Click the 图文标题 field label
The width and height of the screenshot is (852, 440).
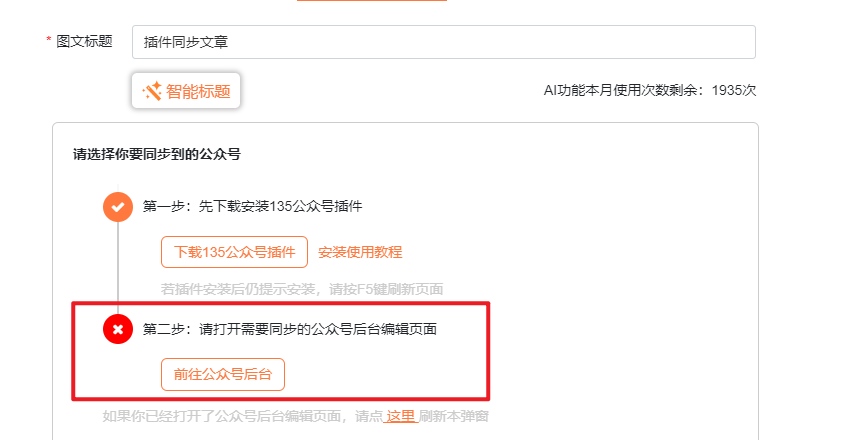click(84, 41)
